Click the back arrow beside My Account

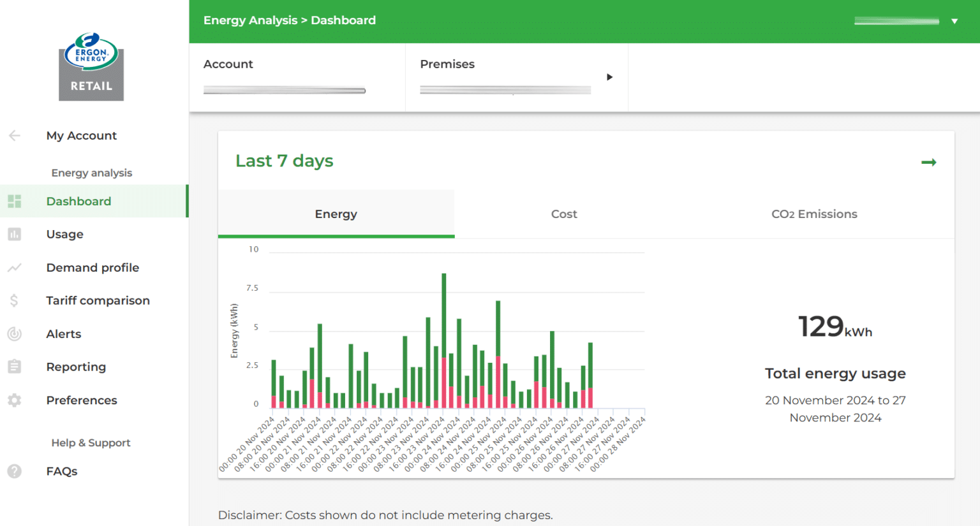14,135
